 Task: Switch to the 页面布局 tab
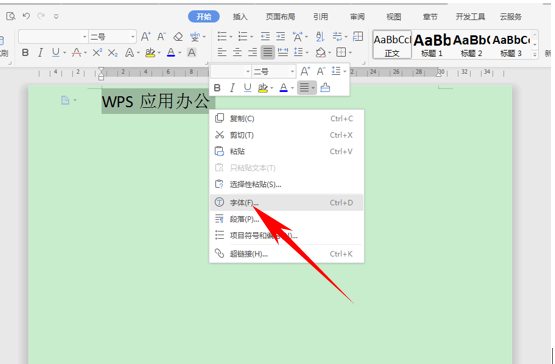[280, 17]
